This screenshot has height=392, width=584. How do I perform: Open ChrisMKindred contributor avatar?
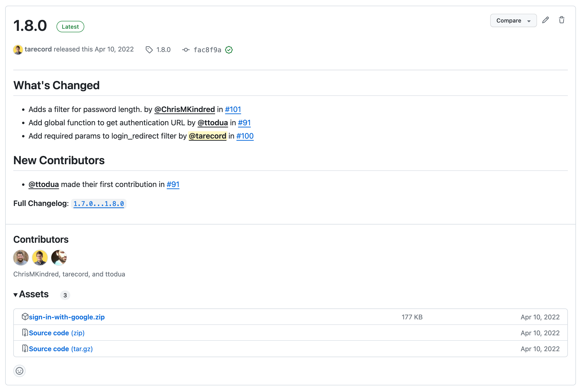coord(21,257)
